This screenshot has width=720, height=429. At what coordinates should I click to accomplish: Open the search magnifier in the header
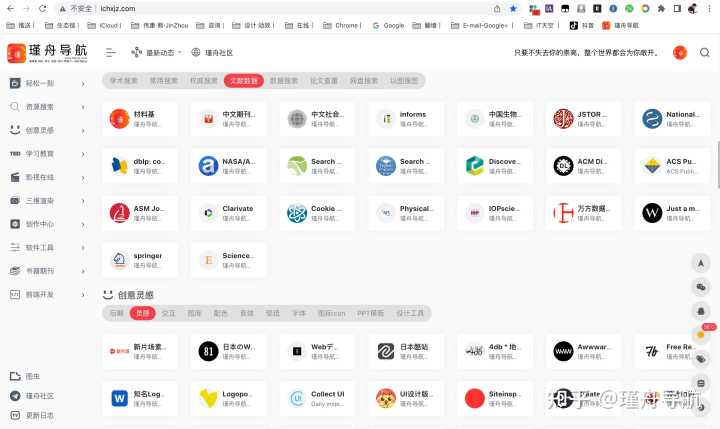click(705, 52)
